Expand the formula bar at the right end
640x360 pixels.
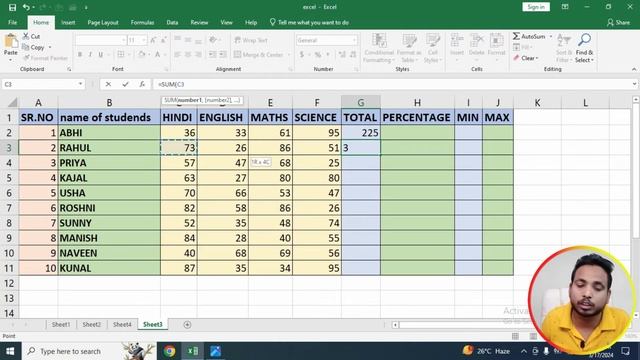pyautogui.click(x=634, y=84)
